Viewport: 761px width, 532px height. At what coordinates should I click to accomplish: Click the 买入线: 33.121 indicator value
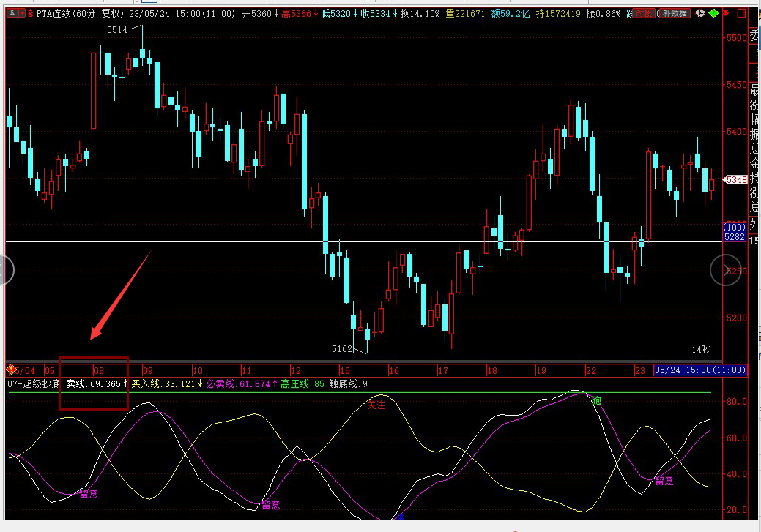167,384
